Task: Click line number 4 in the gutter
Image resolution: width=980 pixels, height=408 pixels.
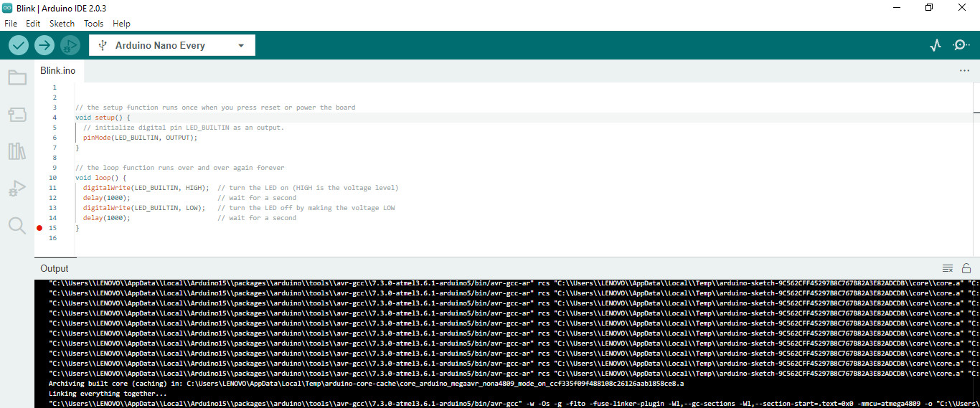Action: click(x=54, y=118)
